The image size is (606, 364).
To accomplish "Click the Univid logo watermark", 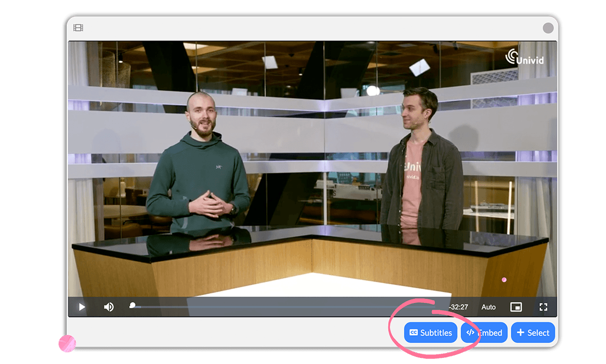I will coord(525,57).
